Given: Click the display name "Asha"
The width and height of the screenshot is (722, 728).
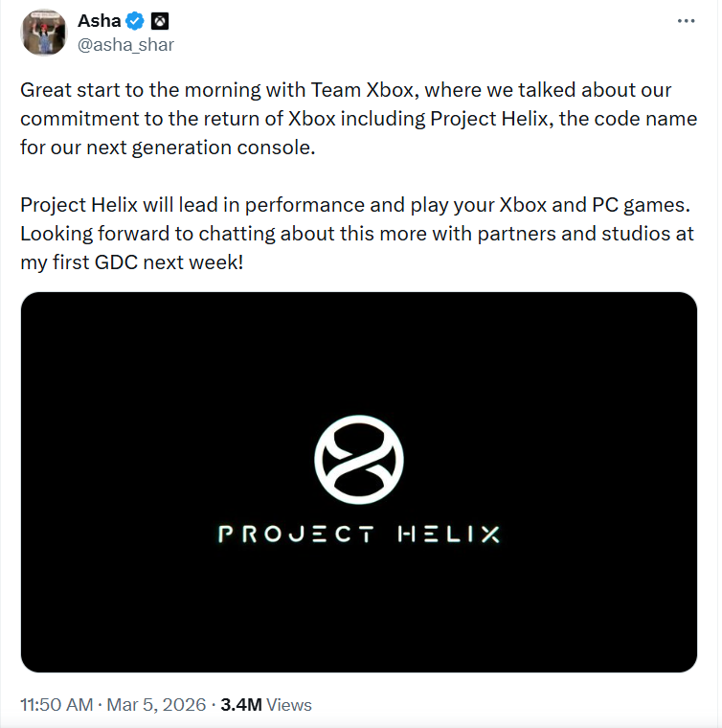Looking at the screenshot, I should point(99,21).
